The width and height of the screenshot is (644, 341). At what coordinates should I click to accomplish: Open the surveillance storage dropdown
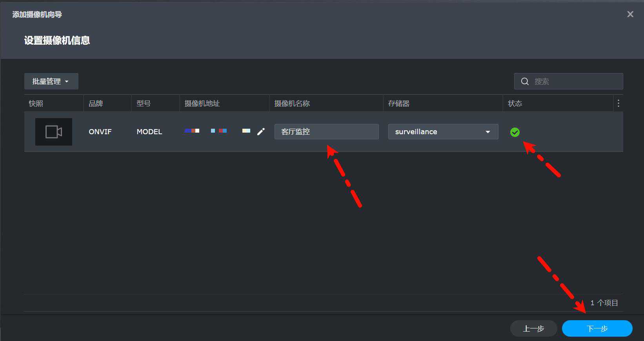pos(443,132)
